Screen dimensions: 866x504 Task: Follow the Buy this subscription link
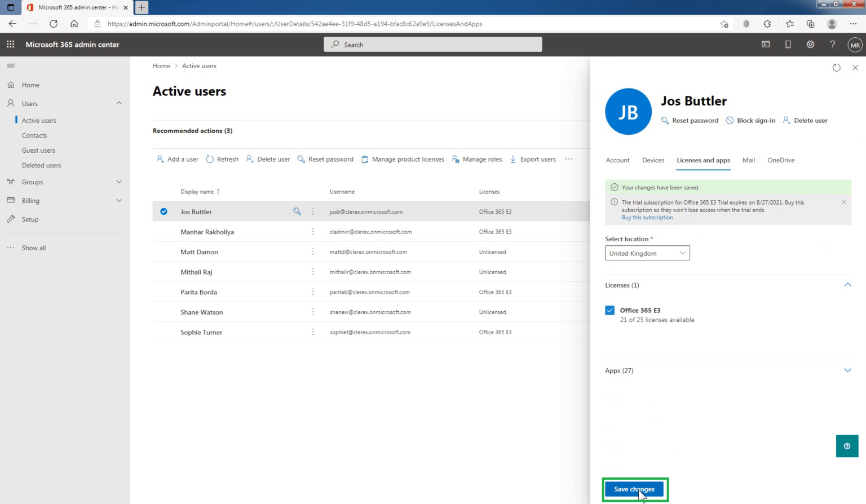tap(647, 217)
